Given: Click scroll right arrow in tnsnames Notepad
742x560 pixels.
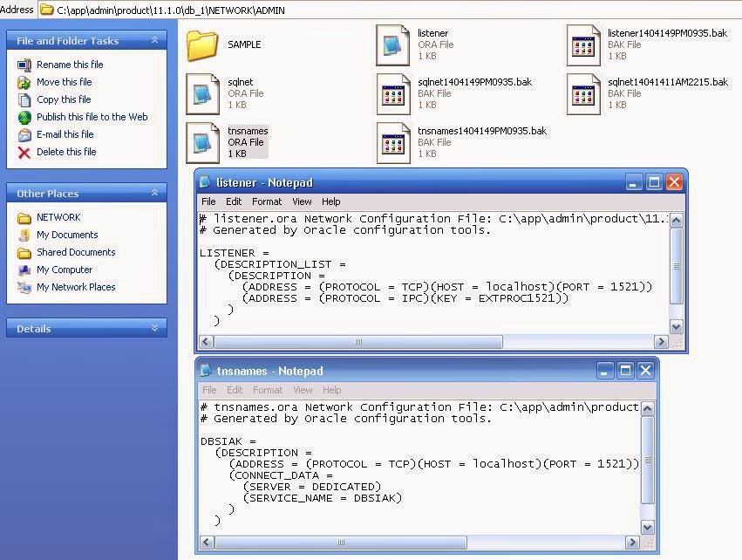Looking at the screenshot, I should (632, 542).
